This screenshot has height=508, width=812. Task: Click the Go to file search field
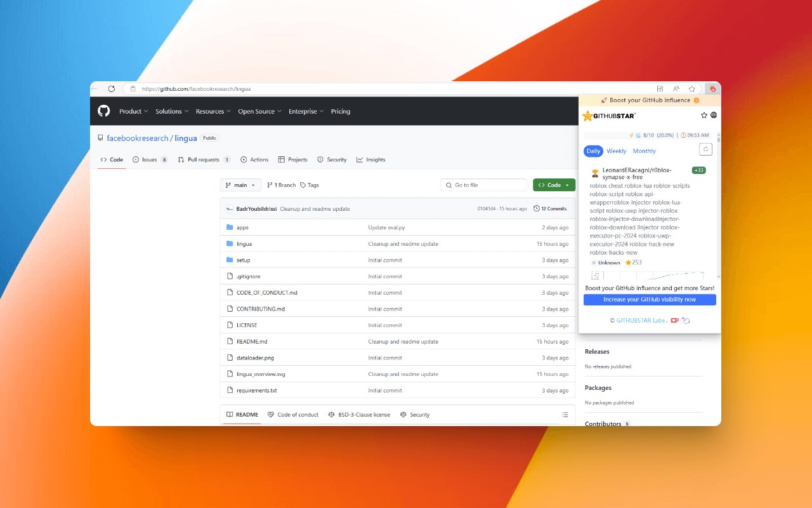(483, 185)
